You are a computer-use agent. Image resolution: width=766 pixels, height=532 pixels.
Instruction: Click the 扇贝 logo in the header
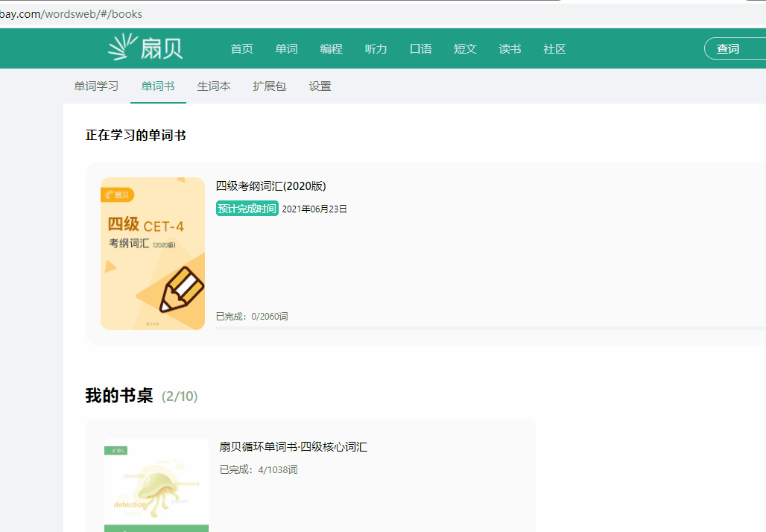tap(145, 48)
